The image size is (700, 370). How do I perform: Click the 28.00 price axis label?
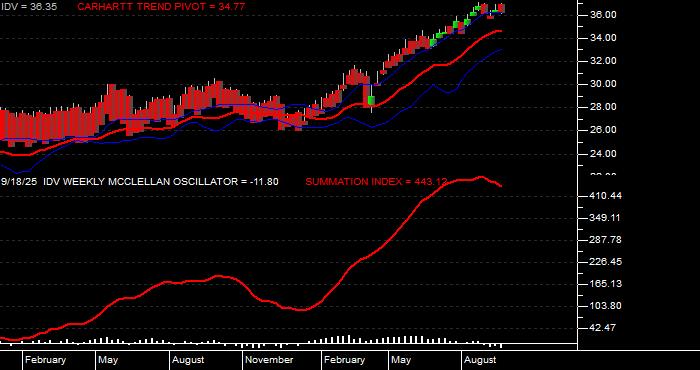pyautogui.click(x=604, y=107)
